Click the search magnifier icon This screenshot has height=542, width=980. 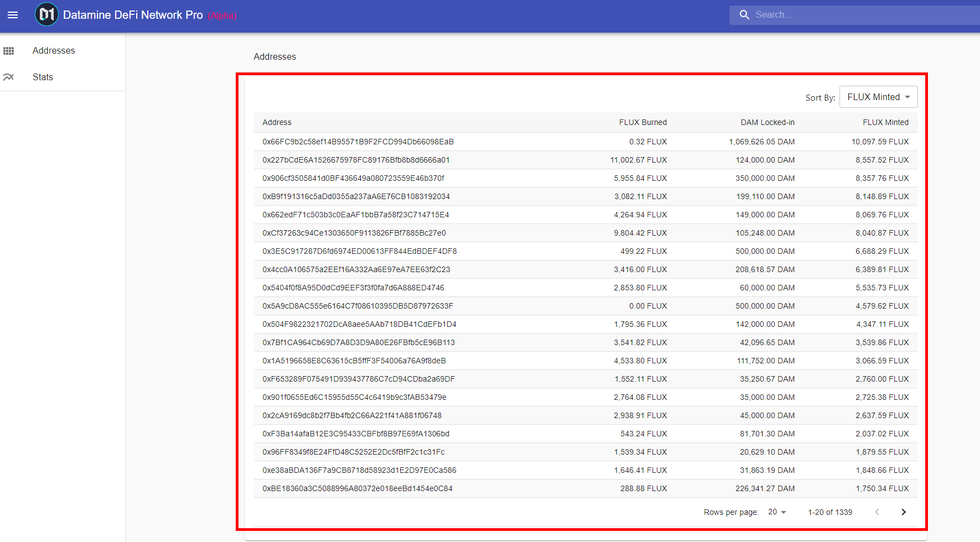tap(744, 15)
